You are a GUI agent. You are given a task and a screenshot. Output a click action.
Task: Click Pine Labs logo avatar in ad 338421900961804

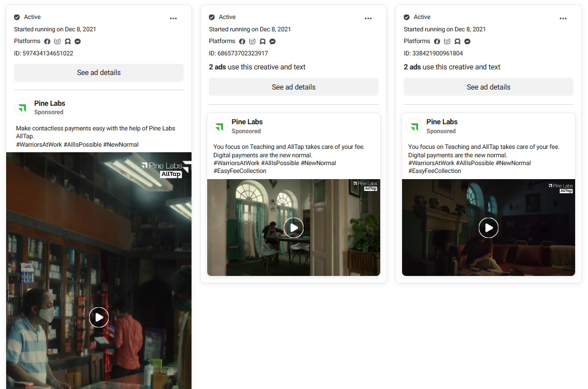pos(414,126)
